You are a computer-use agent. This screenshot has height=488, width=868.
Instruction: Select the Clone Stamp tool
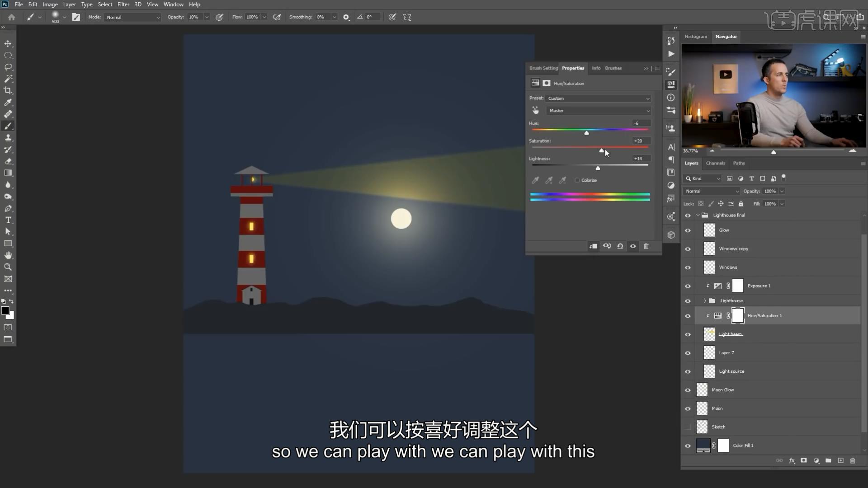pos(8,138)
